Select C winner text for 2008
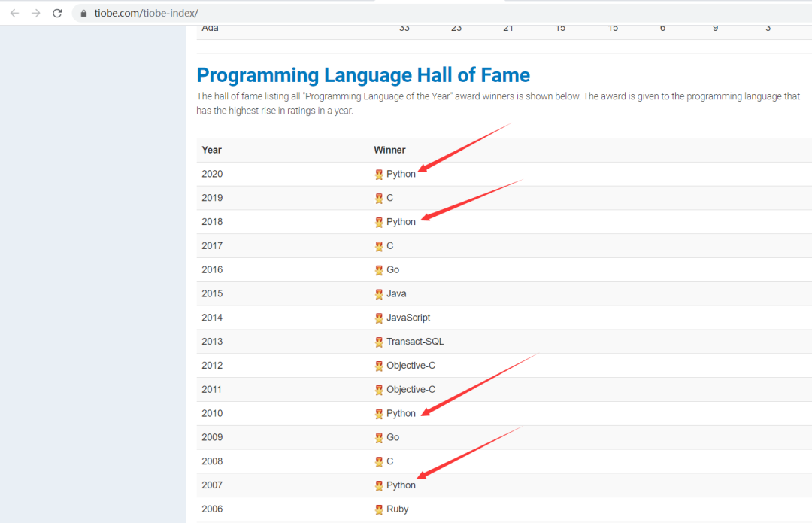Viewport: 812px width, 523px height. tap(390, 461)
